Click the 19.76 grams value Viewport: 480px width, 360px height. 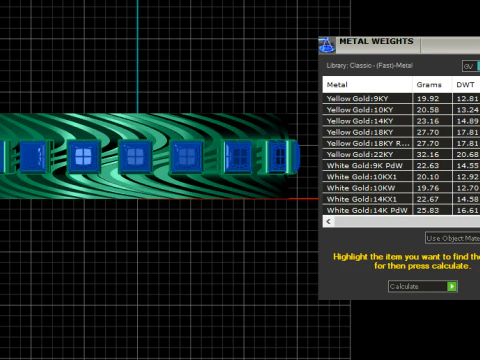428,188
